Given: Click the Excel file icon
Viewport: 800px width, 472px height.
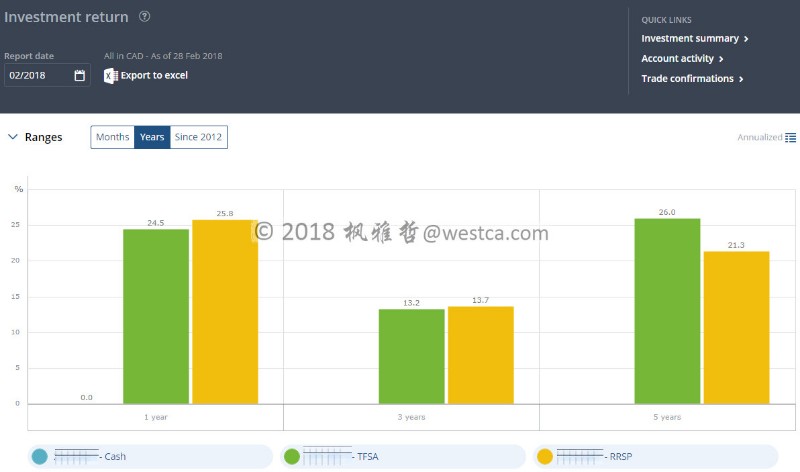Looking at the screenshot, I should point(111,76).
